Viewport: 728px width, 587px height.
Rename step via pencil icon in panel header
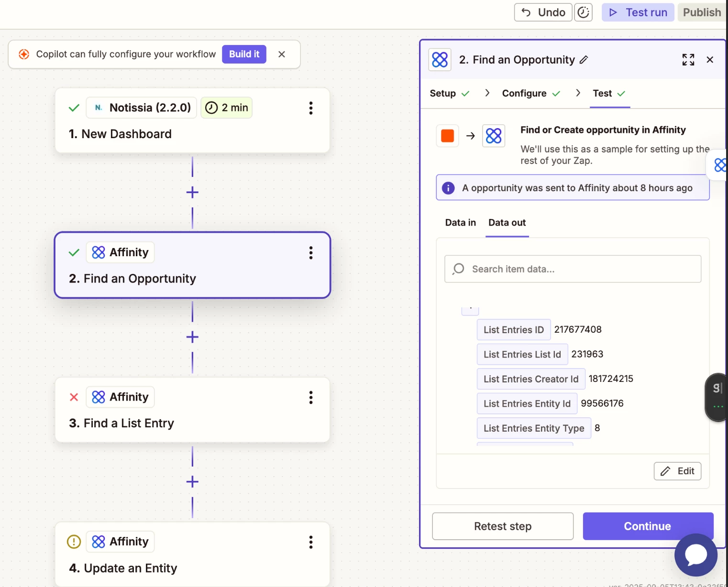coord(584,60)
